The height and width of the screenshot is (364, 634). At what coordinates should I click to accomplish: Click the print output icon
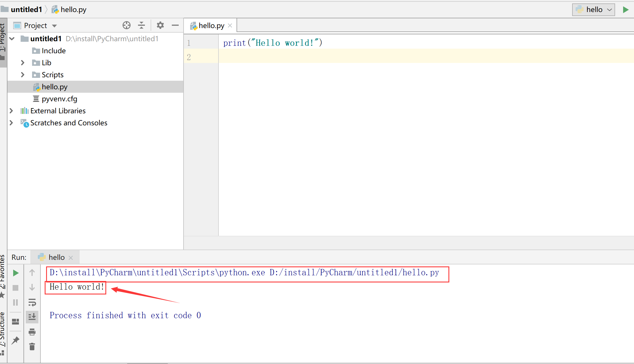coord(32,332)
